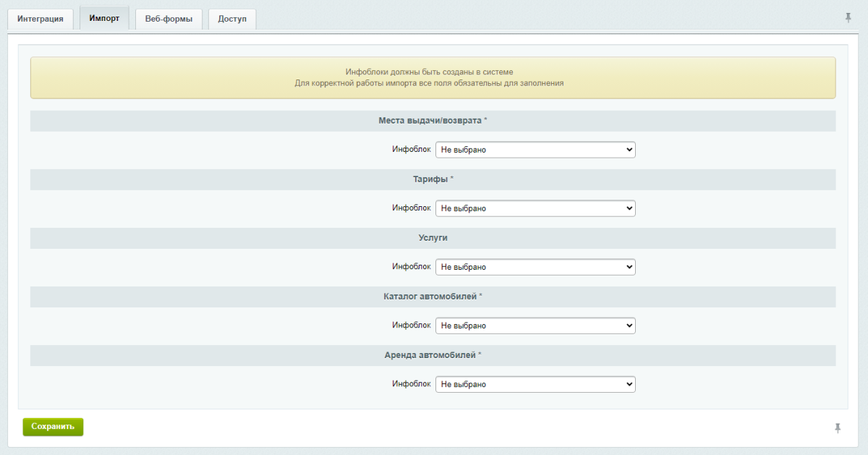Click the Услуги section header
This screenshot has height=455, width=868.
pos(433,237)
